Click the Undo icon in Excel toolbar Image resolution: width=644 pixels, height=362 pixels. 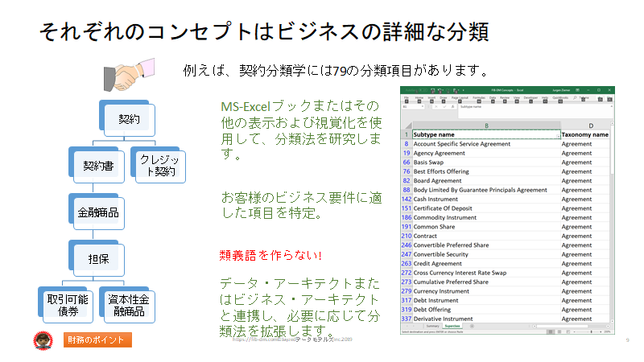pyautogui.click(x=439, y=90)
